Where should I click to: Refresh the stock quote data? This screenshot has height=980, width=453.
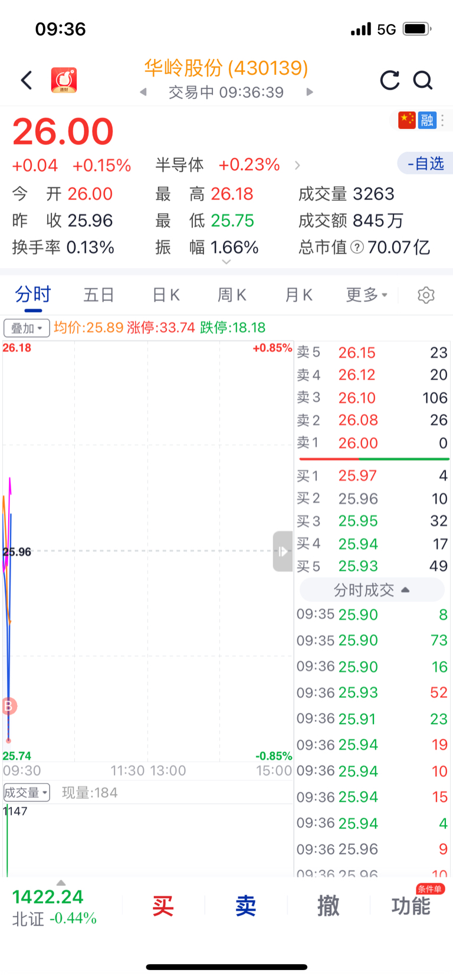(x=390, y=80)
